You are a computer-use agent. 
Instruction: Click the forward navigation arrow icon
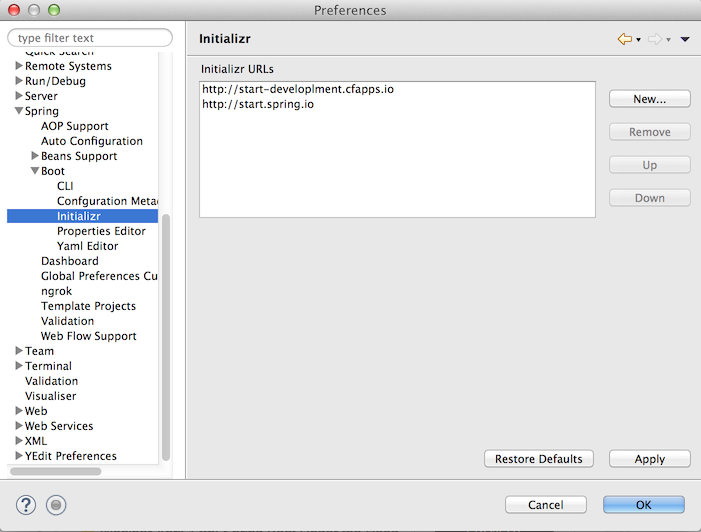pyautogui.click(x=655, y=39)
